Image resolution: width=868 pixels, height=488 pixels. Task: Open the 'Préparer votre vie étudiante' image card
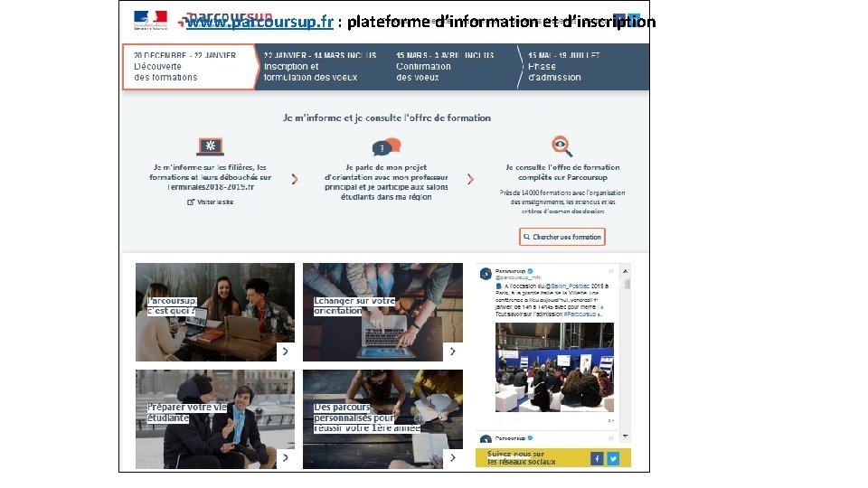[215, 419]
